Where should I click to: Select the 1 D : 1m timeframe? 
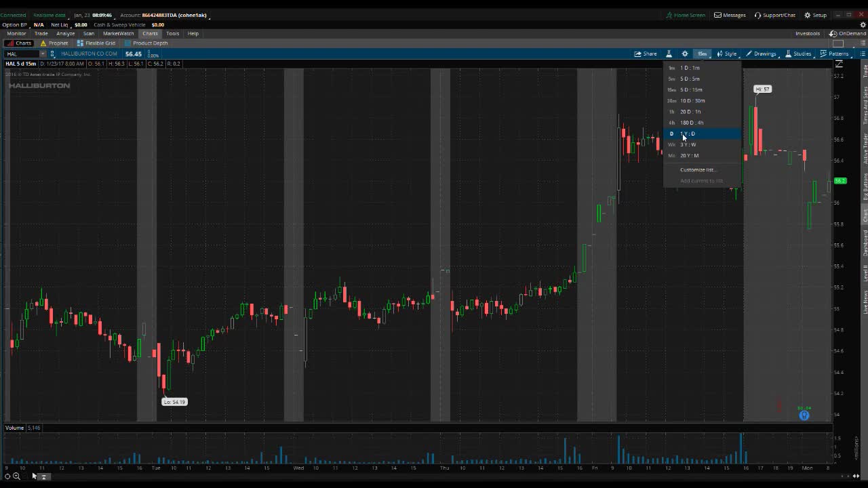(703, 68)
